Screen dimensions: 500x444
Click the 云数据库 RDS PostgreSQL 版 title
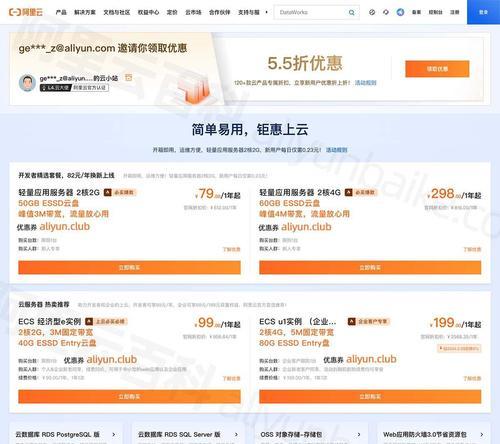tap(58, 434)
